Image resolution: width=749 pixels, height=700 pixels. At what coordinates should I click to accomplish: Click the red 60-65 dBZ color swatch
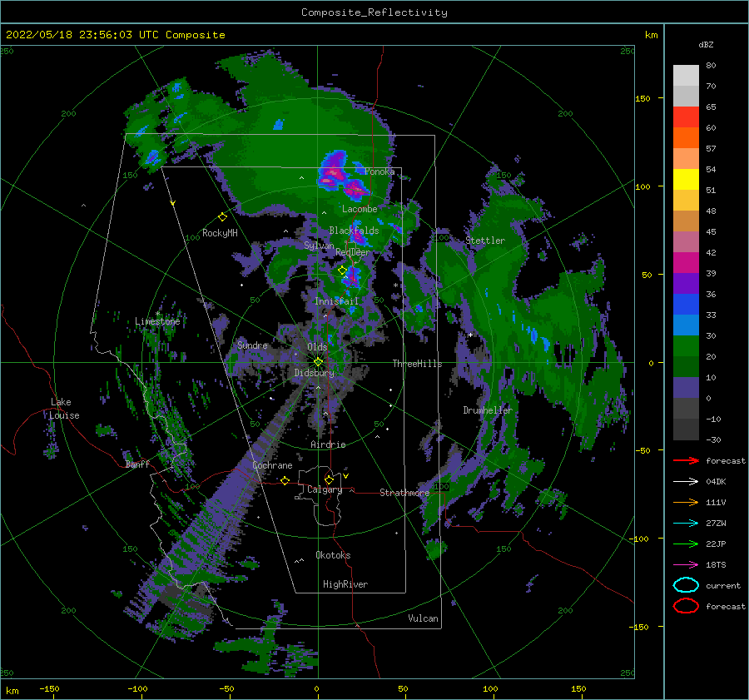coord(686,117)
